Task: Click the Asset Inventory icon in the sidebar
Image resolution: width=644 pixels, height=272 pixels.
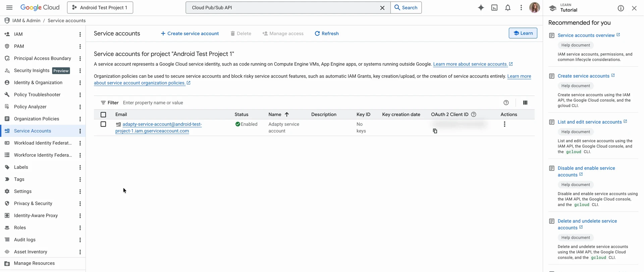Action: (x=7, y=252)
